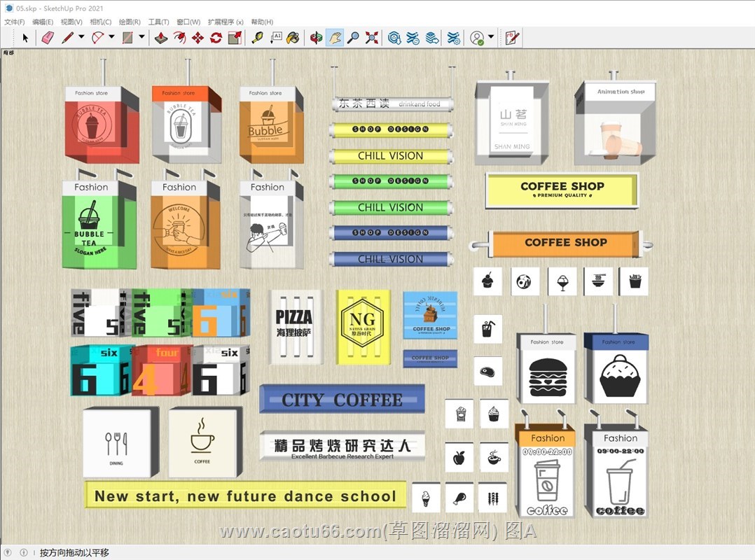
Task: Click the blue CITY COFFEE sign model
Action: [342, 400]
